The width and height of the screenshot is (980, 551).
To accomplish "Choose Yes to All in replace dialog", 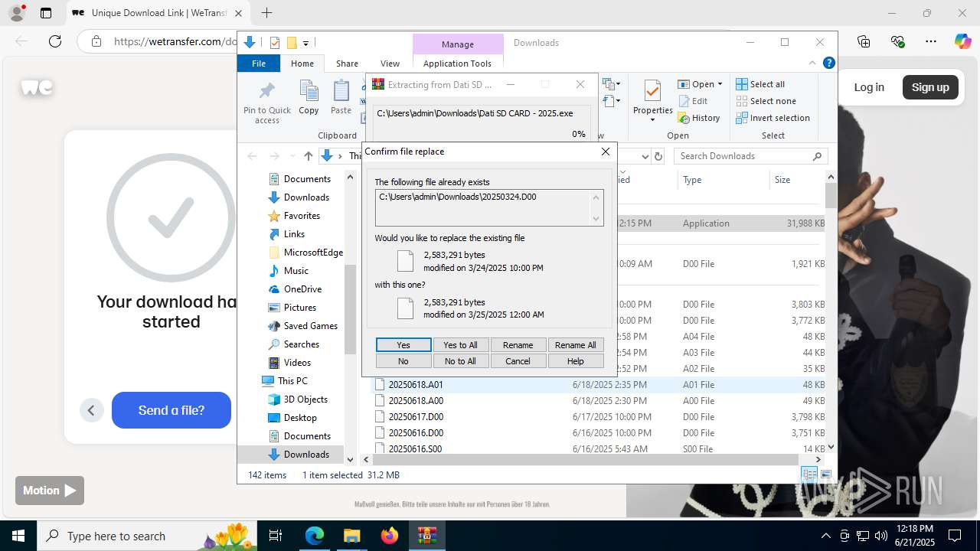I will [460, 345].
